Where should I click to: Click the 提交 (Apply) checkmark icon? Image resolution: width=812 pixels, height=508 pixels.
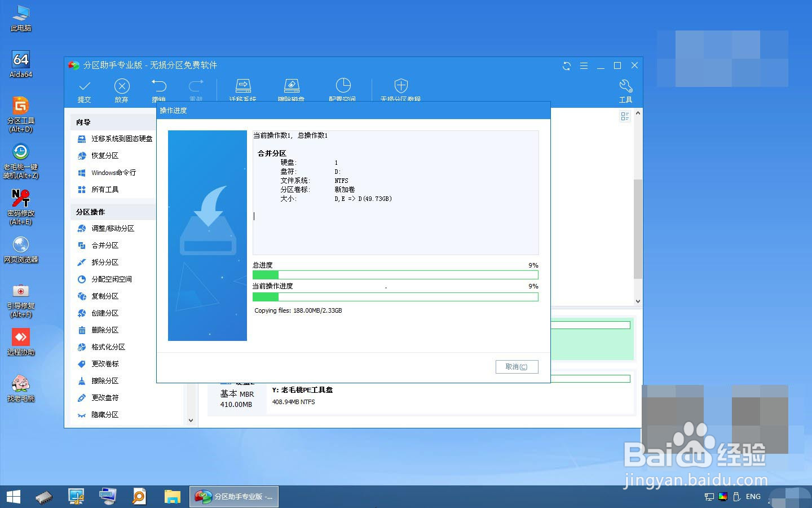tap(85, 86)
